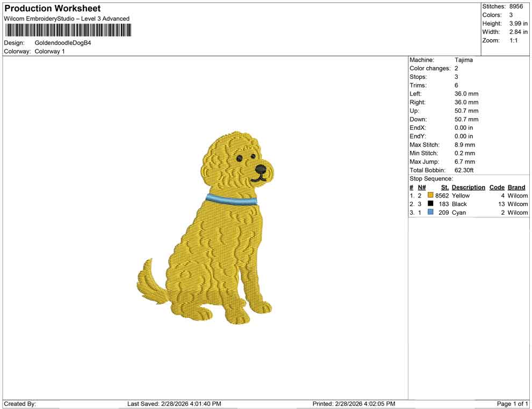Screen dimensions: 532x409
Task: Select the Description column header
Action: [x=468, y=187]
